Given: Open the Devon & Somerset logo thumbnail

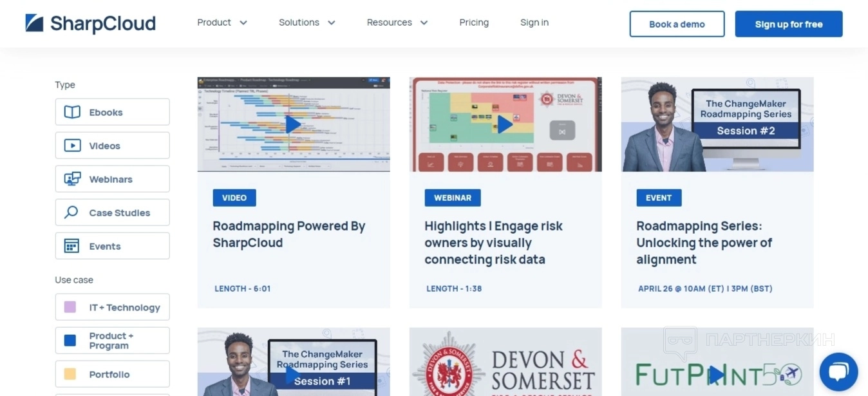Looking at the screenshot, I should coord(505,362).
